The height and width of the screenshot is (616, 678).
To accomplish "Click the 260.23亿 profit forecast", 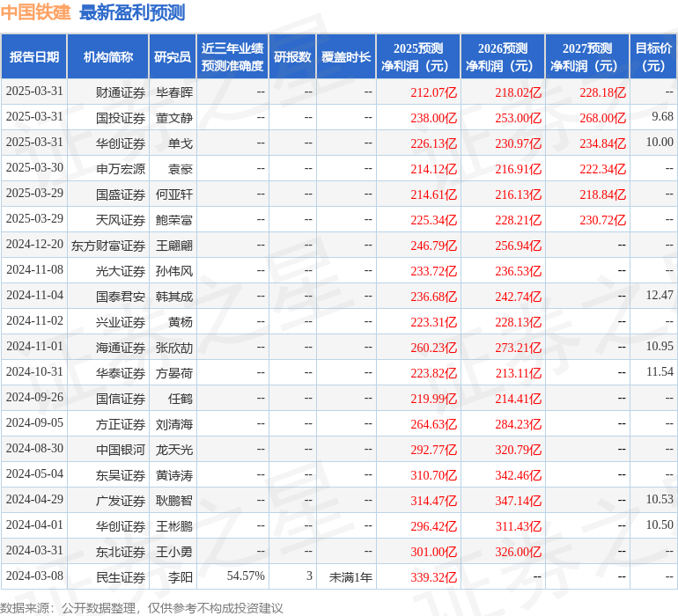I will tap(434, 347).
